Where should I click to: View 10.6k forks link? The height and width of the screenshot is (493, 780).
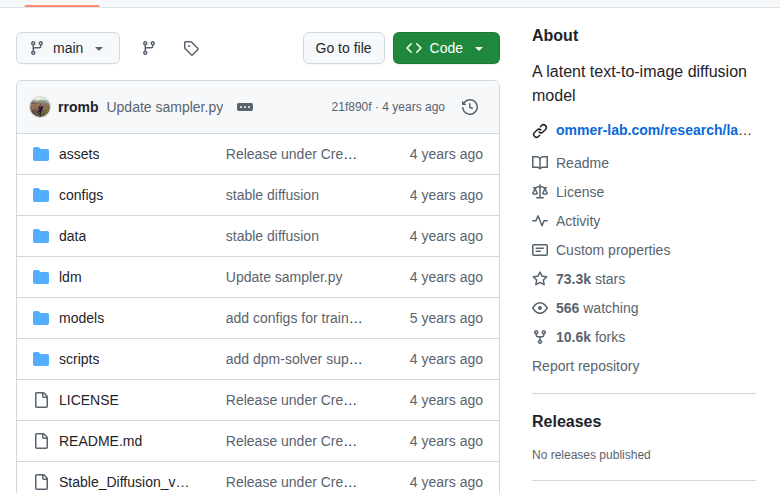point(590,337)
